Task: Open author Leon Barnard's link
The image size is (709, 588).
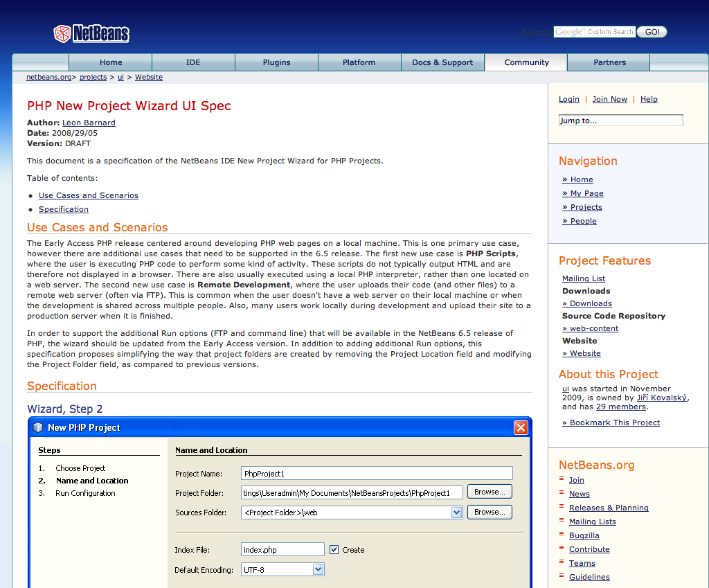Action: pos(89,123)
